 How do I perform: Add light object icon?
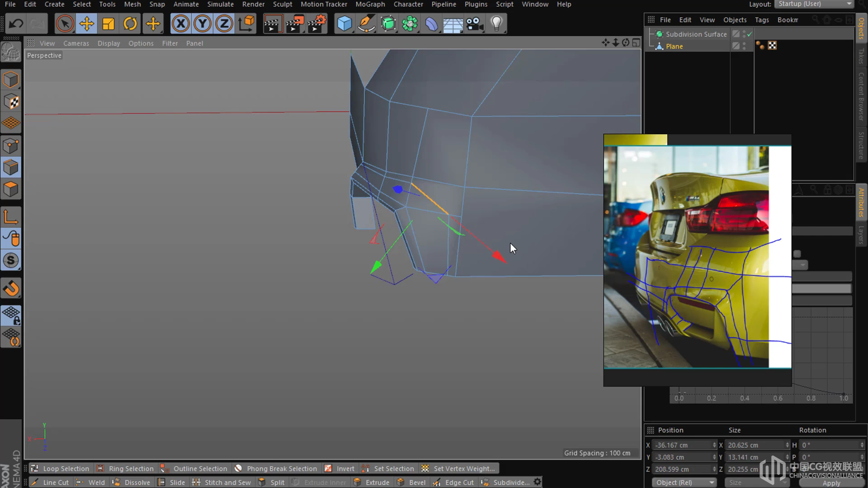point(496,23)
